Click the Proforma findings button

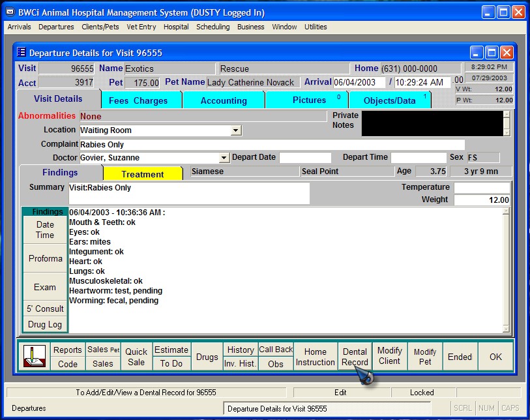point(45,258)
